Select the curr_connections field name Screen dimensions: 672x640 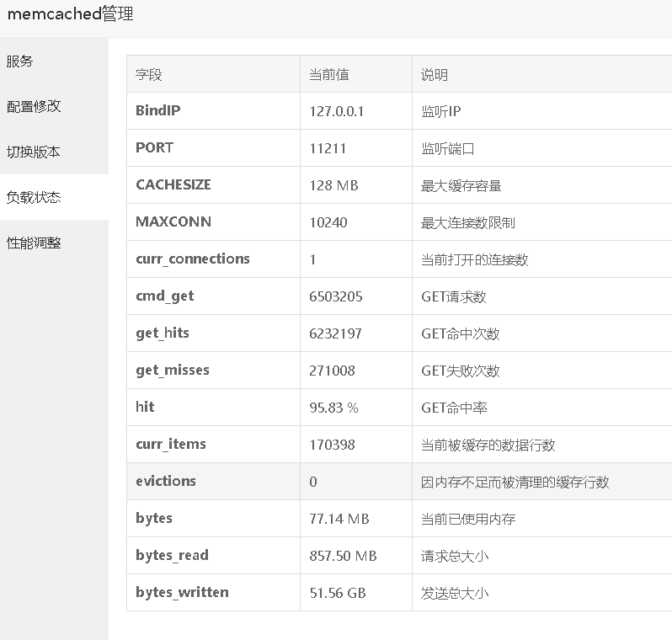(193, 259)
